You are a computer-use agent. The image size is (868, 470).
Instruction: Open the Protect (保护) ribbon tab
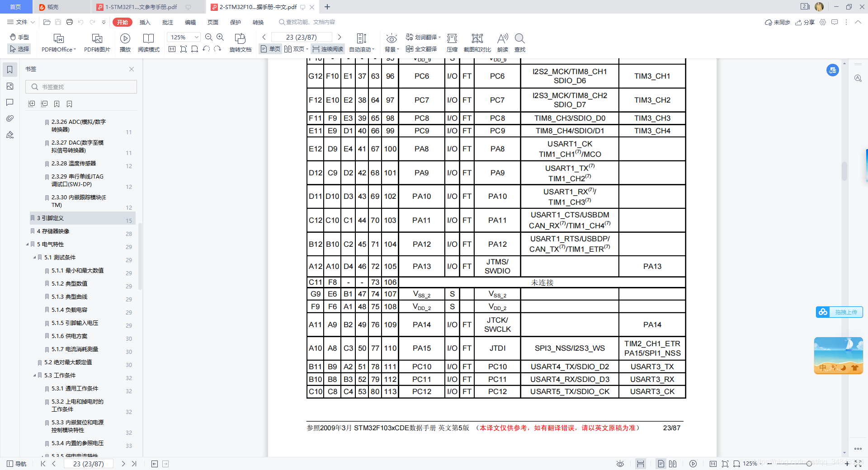236,22
